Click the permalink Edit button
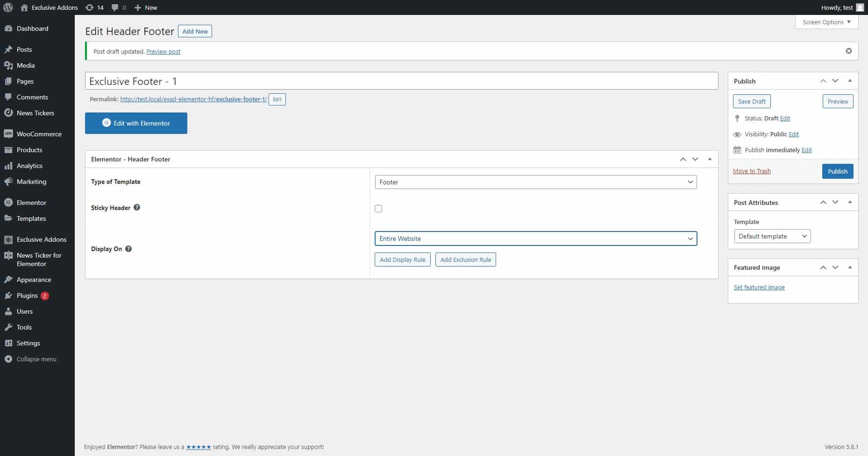The width and height of the screenshot is (868, 456). tap(277, 99)
